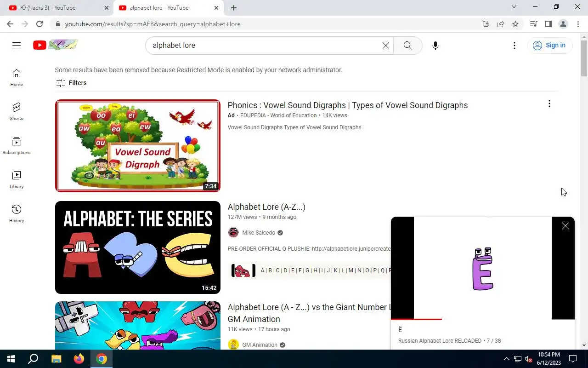Open Library in the sidebar

[x=17, y=180]
